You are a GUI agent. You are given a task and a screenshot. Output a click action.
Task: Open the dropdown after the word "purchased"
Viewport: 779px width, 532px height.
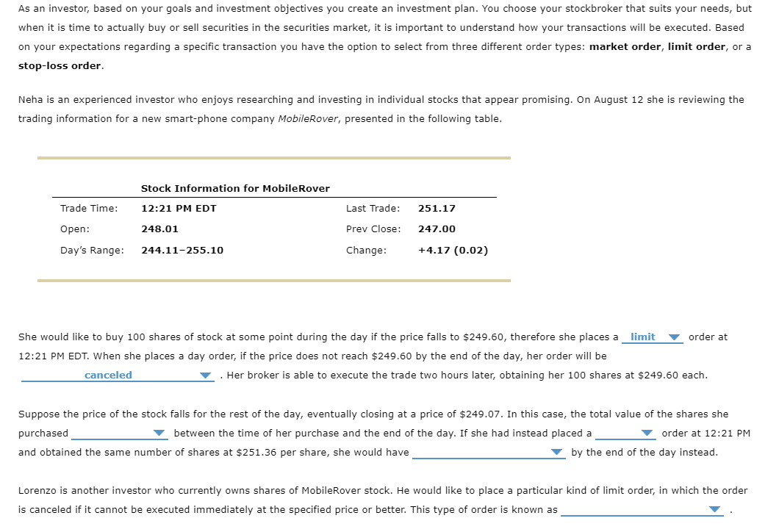(159, 433)
